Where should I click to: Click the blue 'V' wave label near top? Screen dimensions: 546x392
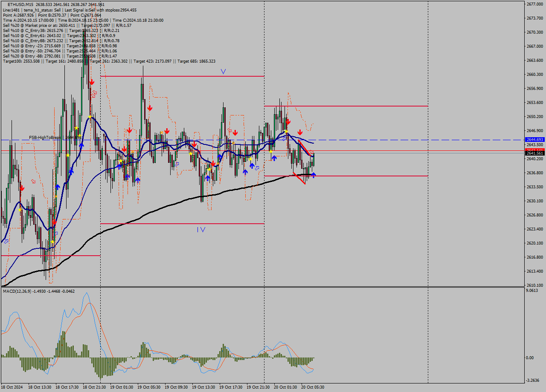pyautogui.click(x=223, y=72)
